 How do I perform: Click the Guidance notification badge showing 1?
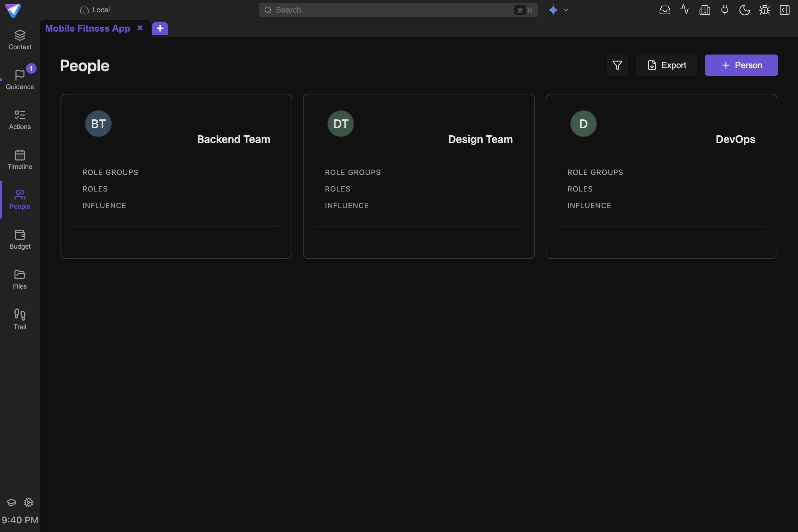pos(31,68)
